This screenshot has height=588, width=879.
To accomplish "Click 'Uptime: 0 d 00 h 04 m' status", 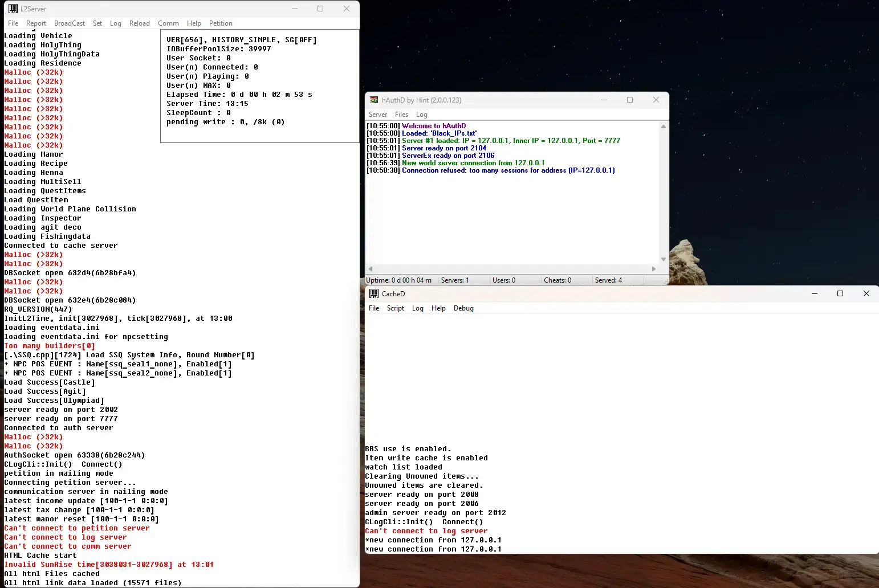I will pos(399,280).
